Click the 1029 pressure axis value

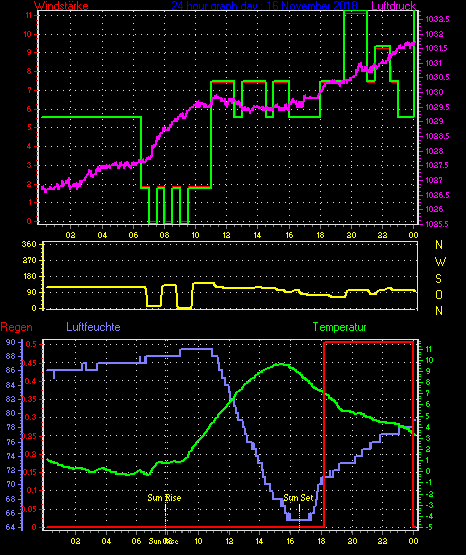pyautogui.click(x=434, y=121)
